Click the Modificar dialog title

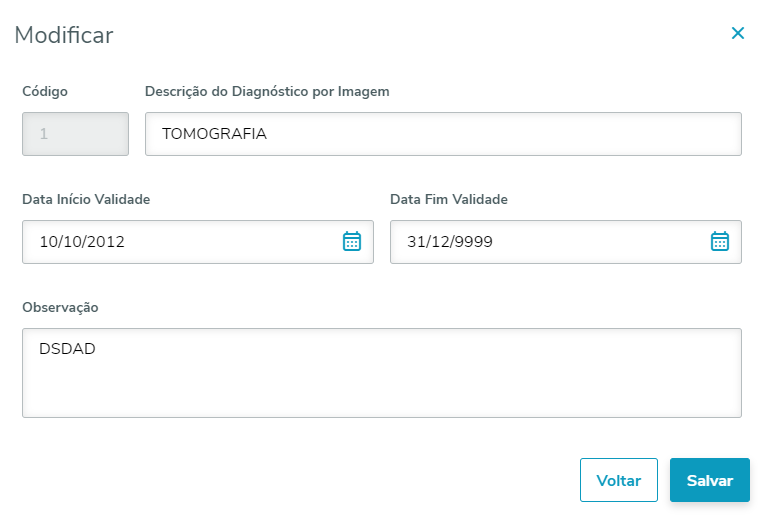click(63, 36)
